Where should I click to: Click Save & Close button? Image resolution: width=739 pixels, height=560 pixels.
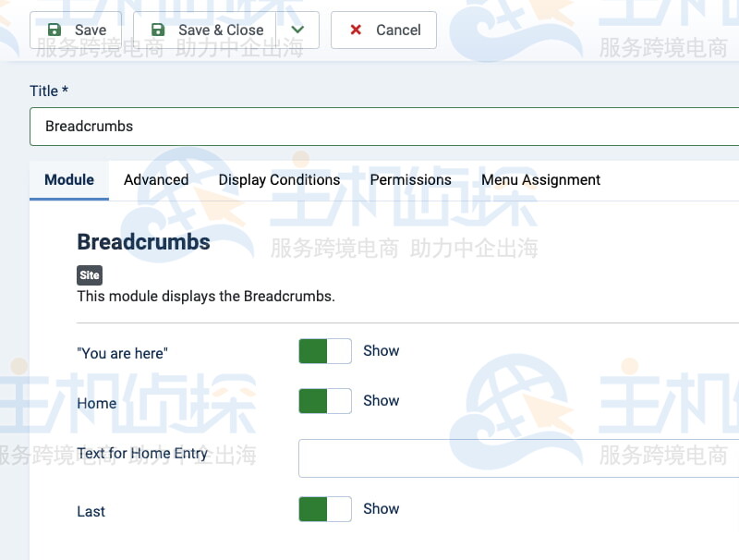coord(204,30)
